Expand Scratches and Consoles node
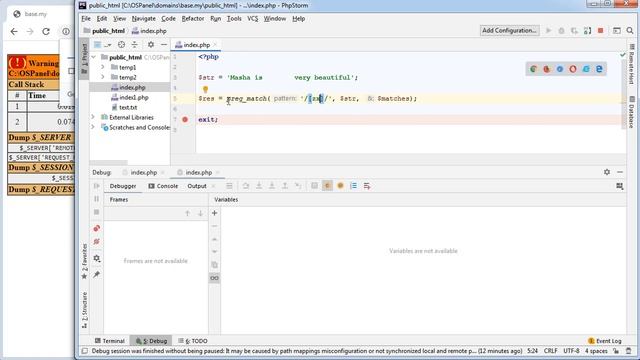 94,127
